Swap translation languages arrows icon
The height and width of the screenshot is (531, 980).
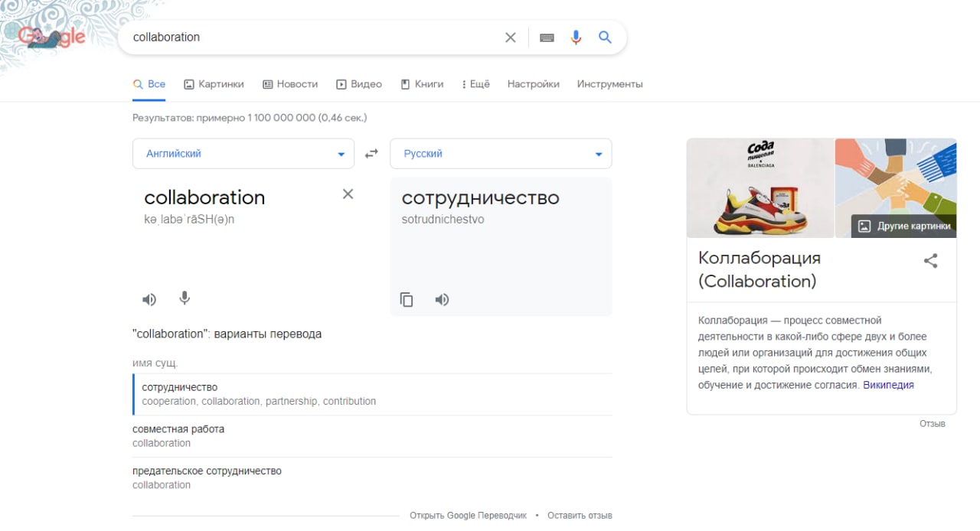pos(371,154)
